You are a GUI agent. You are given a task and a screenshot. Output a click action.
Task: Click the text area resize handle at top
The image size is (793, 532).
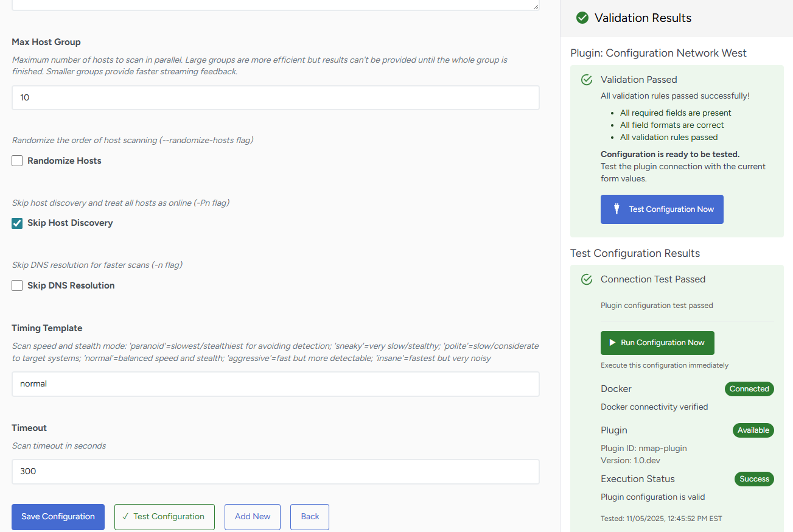[x=536, y=6]
